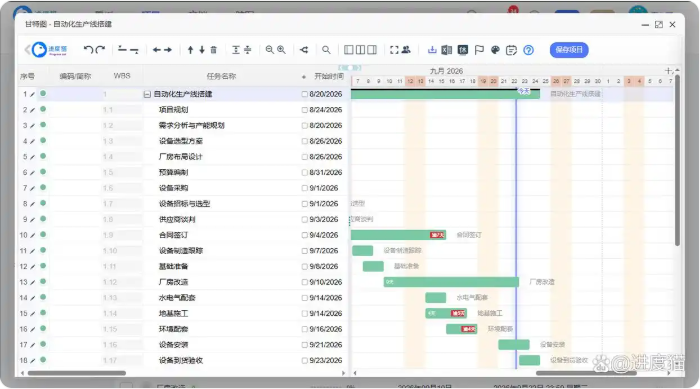Image resolution: width=700 pixels, height=389 pixels.
Task: Collapse the 自动化生产线搭建 parent task
Action: click(147, 94)
